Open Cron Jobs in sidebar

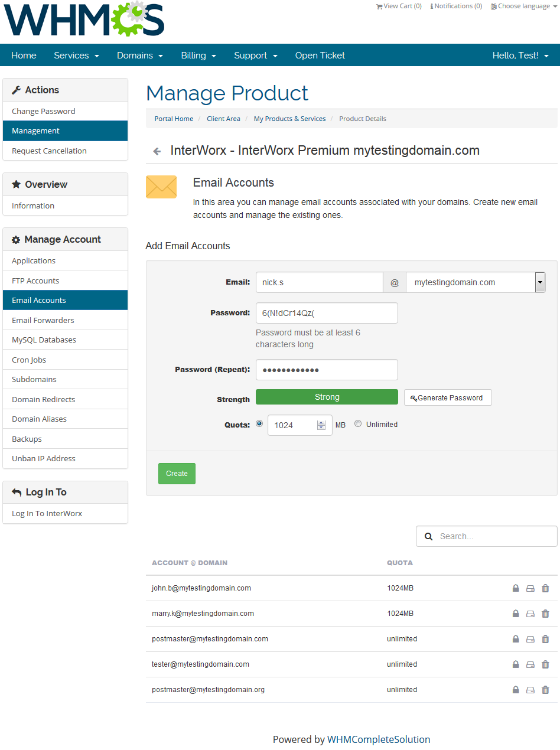point(65,360)
